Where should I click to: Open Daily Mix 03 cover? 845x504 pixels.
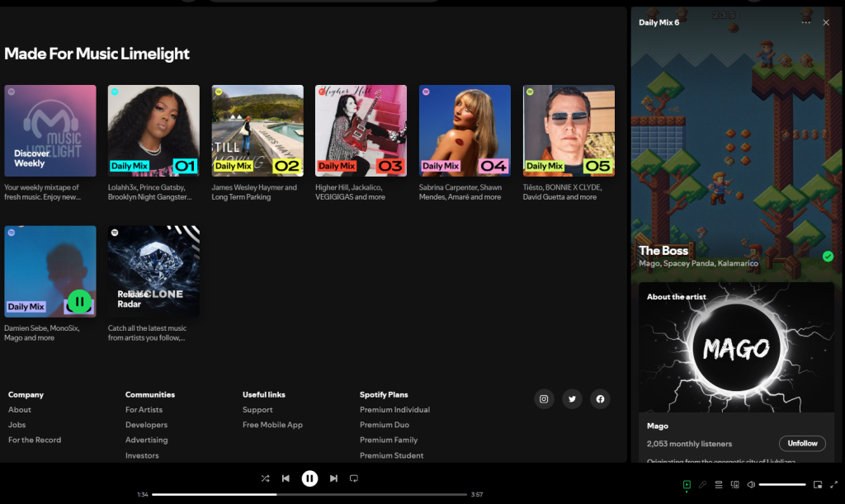(x=361, y=131)
